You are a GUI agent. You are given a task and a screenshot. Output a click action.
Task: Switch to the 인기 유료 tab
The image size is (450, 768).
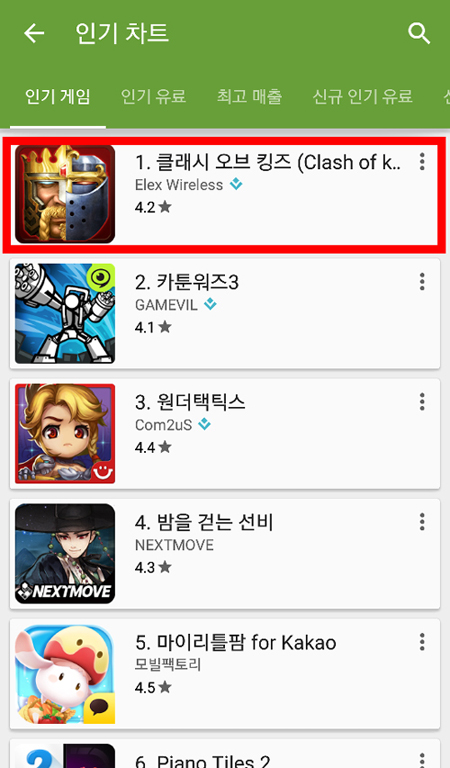[x=153, y=96]
